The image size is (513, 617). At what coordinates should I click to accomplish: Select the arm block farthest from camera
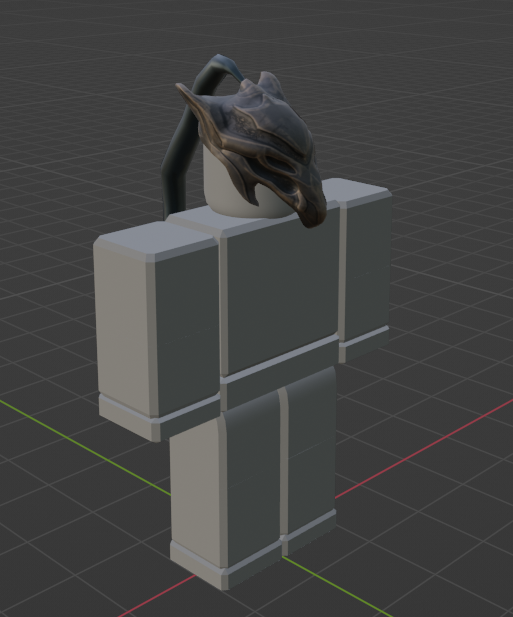tap(364, 272)
